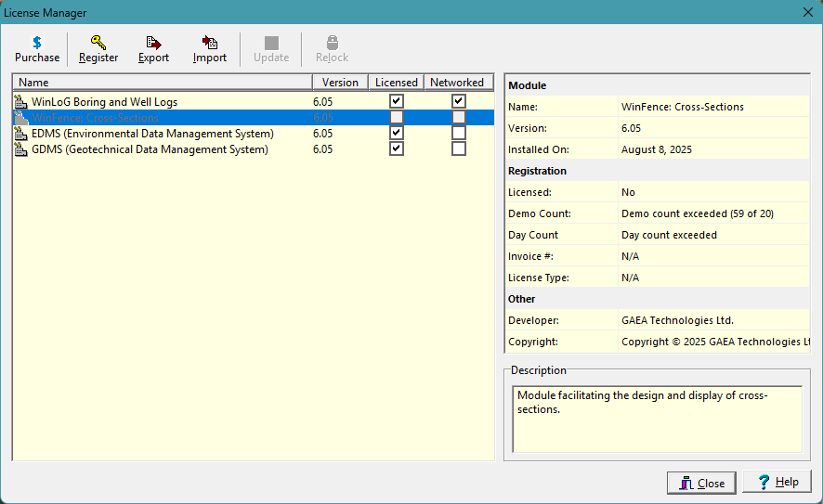Select GDMS (Geotechnical Data Management System)
This screenshot has width=823, height=504.
coord(254,149)
